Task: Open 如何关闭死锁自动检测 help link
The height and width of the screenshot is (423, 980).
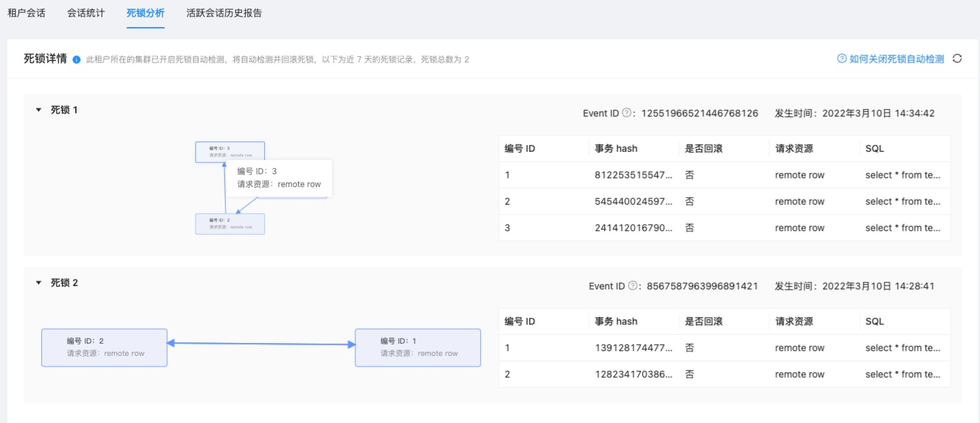Action: 891,59
